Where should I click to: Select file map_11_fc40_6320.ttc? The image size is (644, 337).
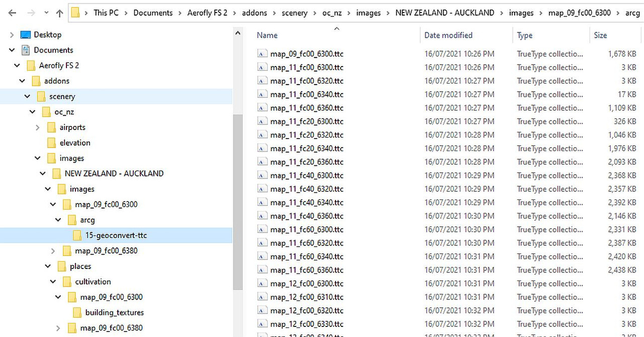coord(307,189)
